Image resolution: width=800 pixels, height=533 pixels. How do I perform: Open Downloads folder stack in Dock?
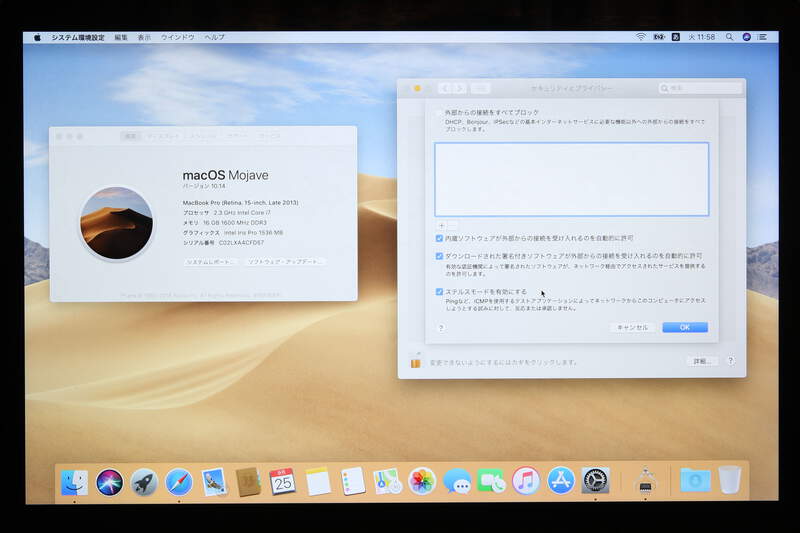point(695,480)
